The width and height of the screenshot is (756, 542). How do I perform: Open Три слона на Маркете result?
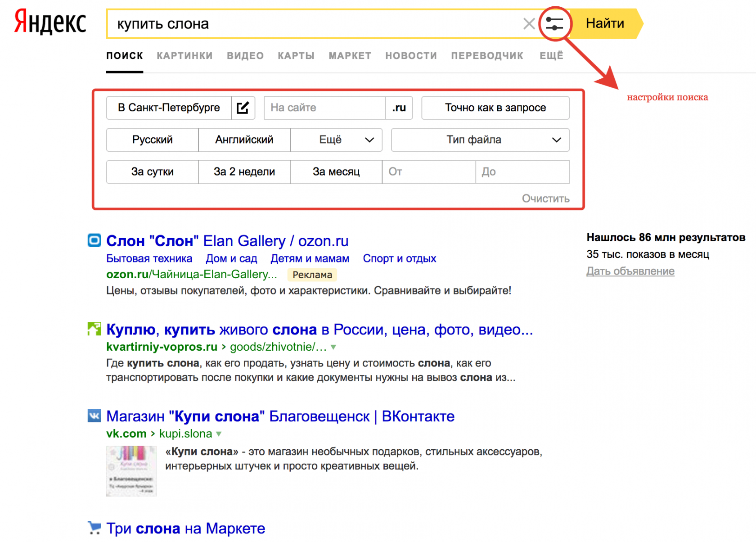point(186,528)
